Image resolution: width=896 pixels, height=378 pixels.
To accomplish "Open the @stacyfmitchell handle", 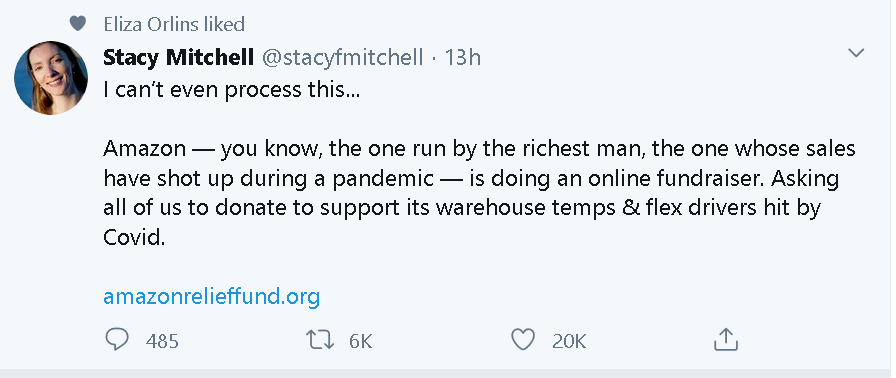I will [x=342, y=57].
